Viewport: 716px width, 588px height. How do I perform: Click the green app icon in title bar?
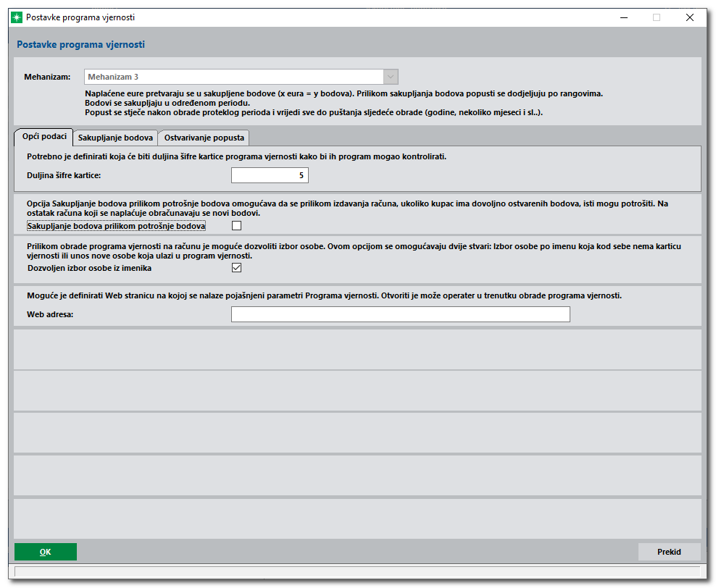pos(17,17)
